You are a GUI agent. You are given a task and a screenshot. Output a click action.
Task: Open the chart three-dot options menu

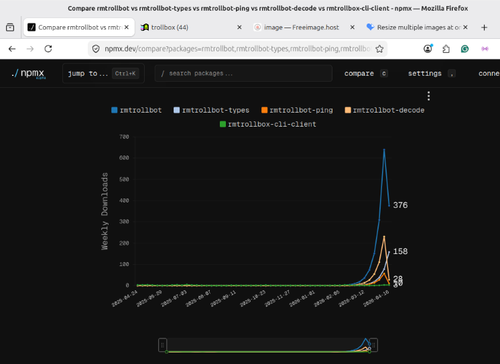(x=429, y=96)
